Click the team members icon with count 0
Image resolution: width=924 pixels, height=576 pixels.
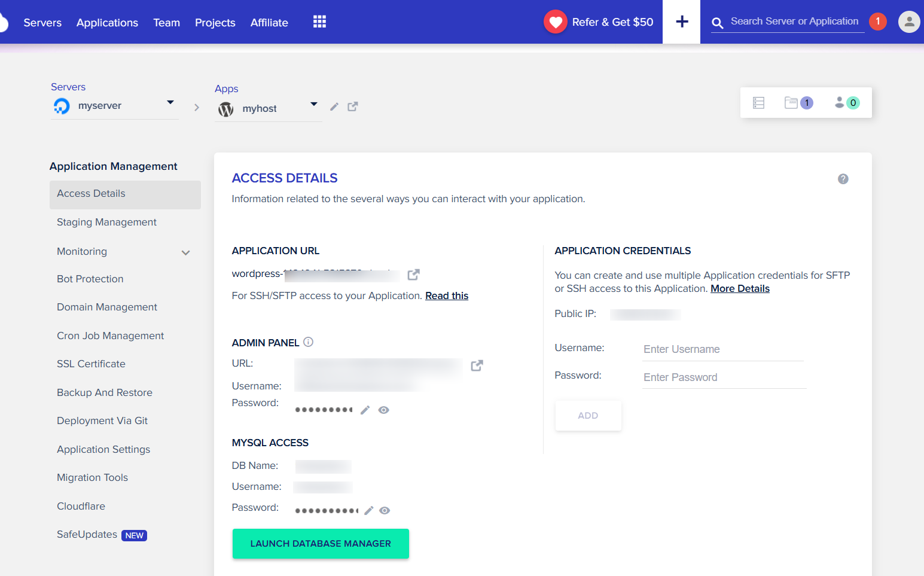[x=847, y=103]
